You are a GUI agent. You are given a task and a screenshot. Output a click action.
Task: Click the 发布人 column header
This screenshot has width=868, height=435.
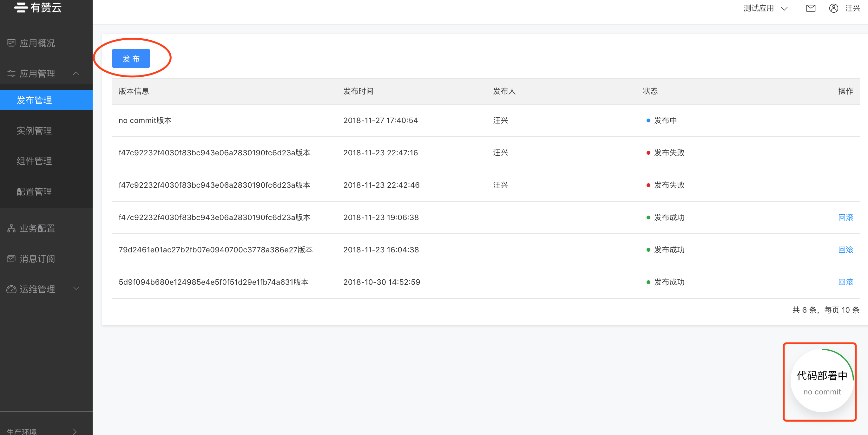504,91
